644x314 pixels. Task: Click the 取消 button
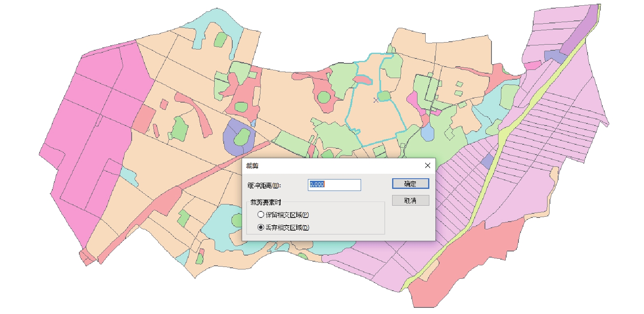coord(410,200)
